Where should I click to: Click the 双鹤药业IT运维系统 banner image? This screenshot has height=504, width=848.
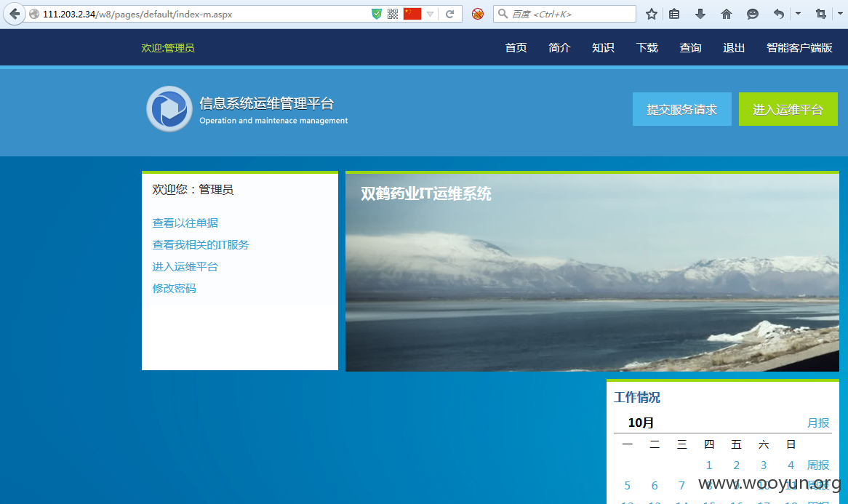pyautogui.click(x=592, y=272)
